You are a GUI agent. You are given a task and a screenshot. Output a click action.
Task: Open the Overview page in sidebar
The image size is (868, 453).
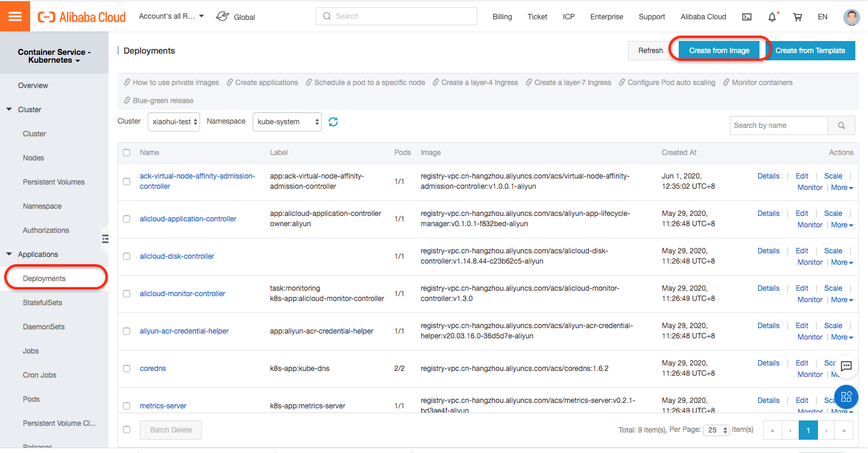coord(33,86)
